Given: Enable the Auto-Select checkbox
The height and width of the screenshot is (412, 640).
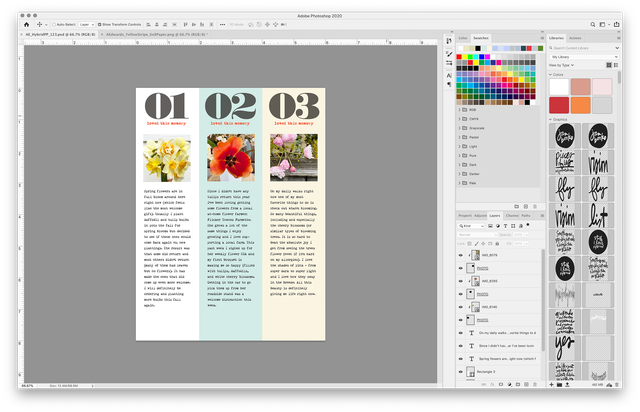Looking at the screenshot, I should [53, 23].
